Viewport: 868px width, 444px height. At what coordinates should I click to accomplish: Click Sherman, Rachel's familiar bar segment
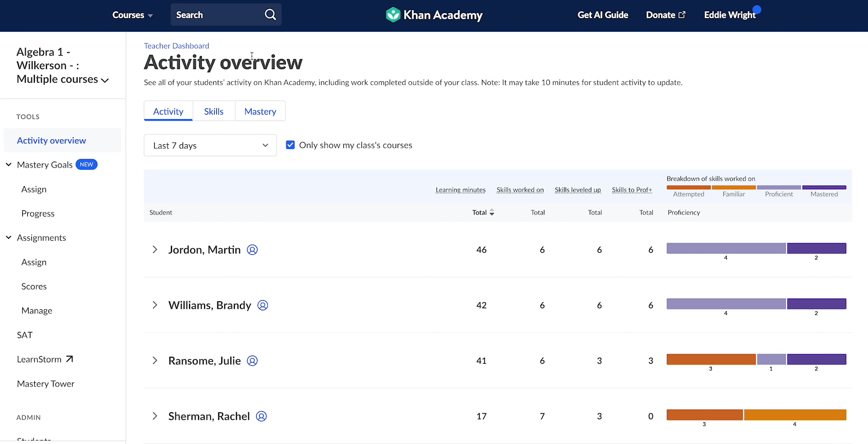click(x=795, y=415)
